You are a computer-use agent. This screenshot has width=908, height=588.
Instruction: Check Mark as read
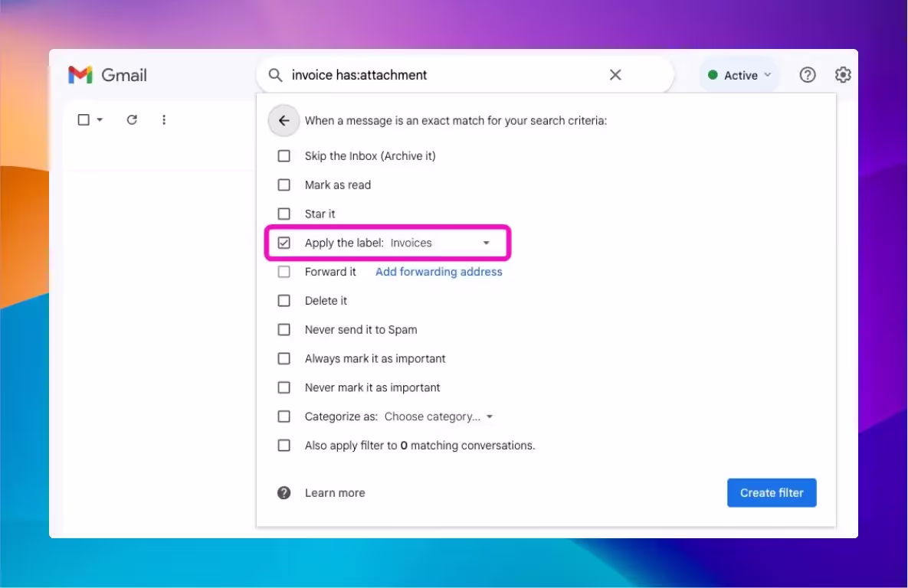click(284, 185)
